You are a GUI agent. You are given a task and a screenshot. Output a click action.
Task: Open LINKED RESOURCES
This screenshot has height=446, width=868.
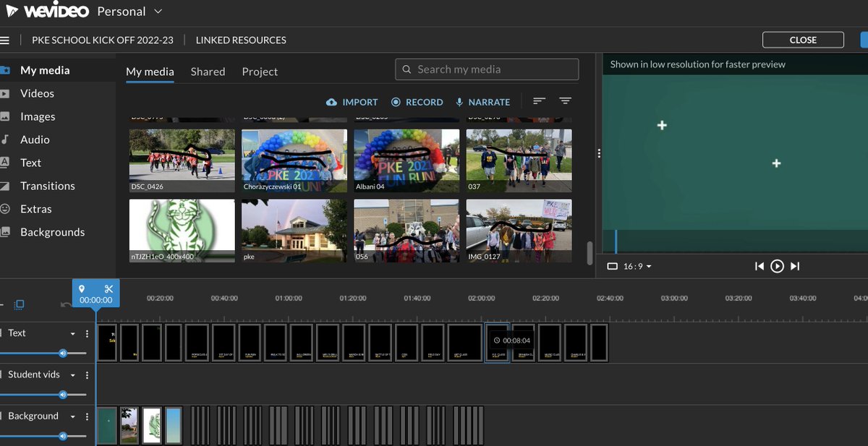coord(241,40)
